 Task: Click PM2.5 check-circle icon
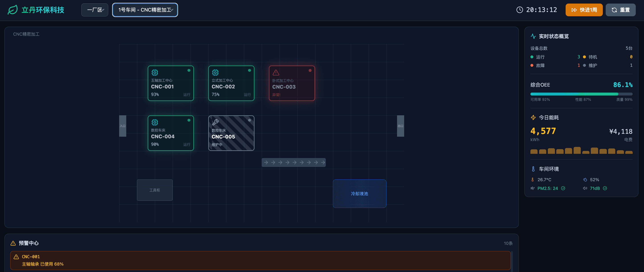tap(563, 188)
